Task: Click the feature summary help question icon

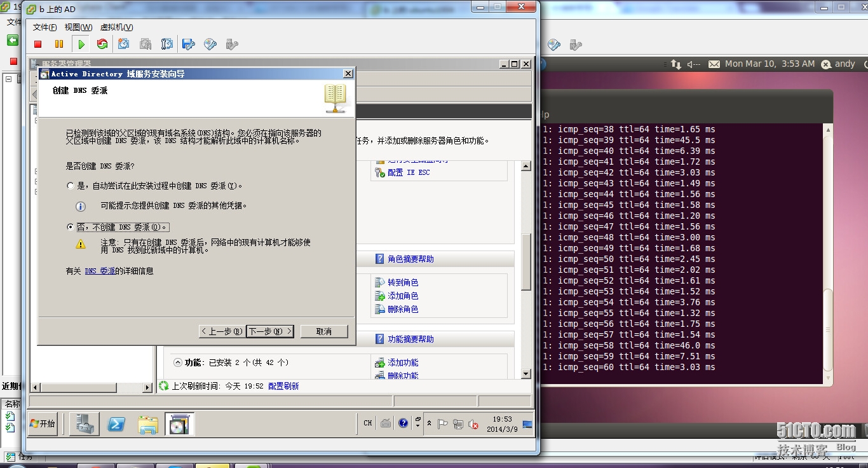Action: pyautogui.click(x=379, y=339)
